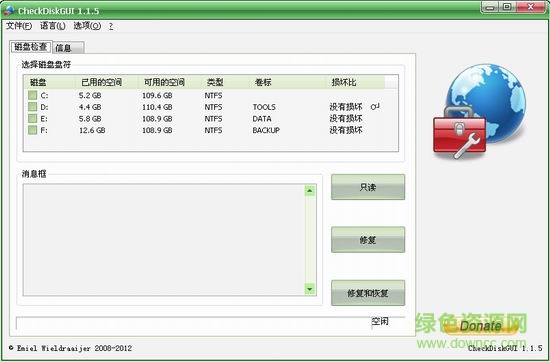Click message box scroll up arrow
Screen dimensions: 550x362
pos(310,191)
